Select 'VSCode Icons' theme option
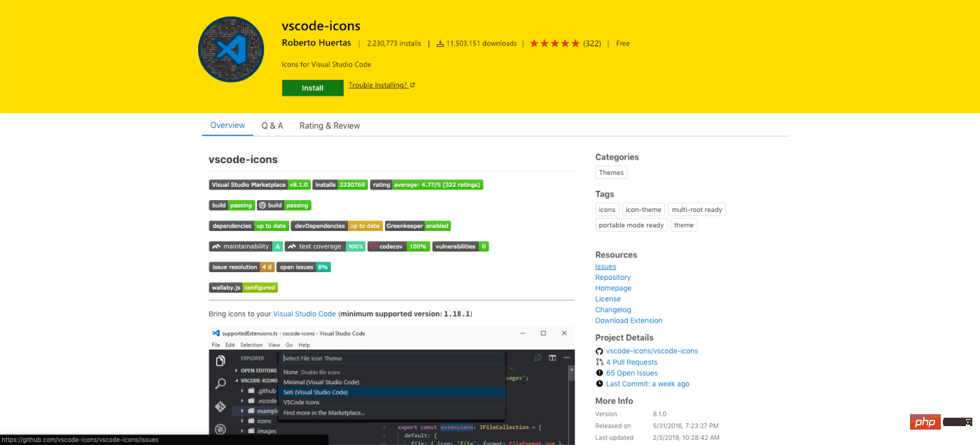Image resolution: width=980 pixels, height=445 pixels. click(392, 402)
